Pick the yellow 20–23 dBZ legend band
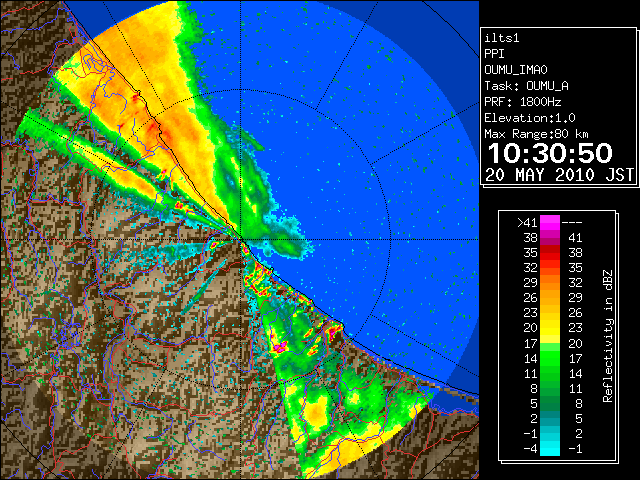Screen dimensions: 640x480 click(550, 328)
